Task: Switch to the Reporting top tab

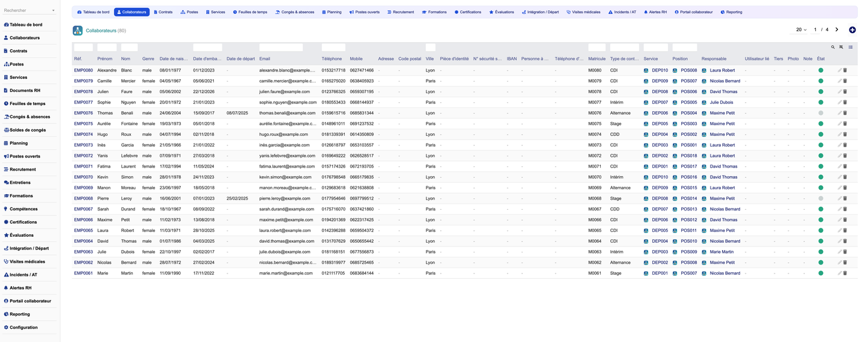Action: (731, 12)
